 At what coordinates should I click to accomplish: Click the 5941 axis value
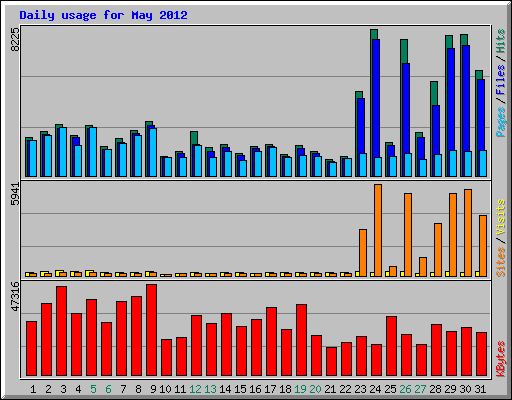pyautogui.click(x=15, y=194)
